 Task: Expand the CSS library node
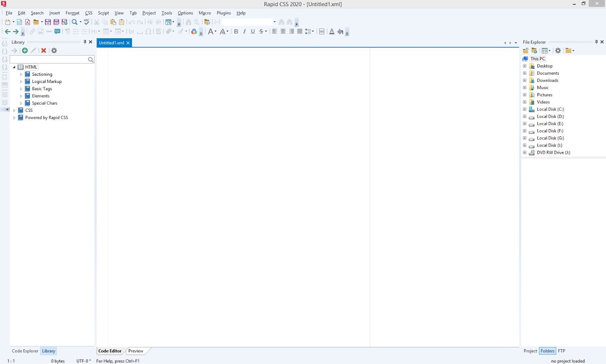point(14,110)
